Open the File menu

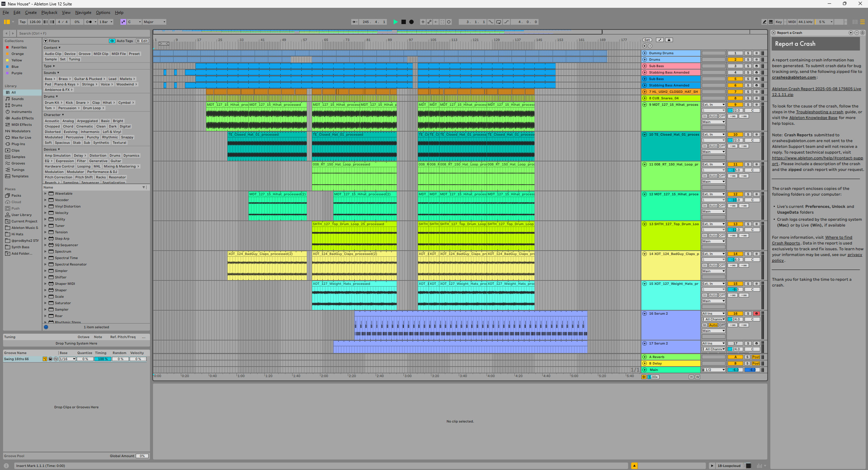pos(6,13)
